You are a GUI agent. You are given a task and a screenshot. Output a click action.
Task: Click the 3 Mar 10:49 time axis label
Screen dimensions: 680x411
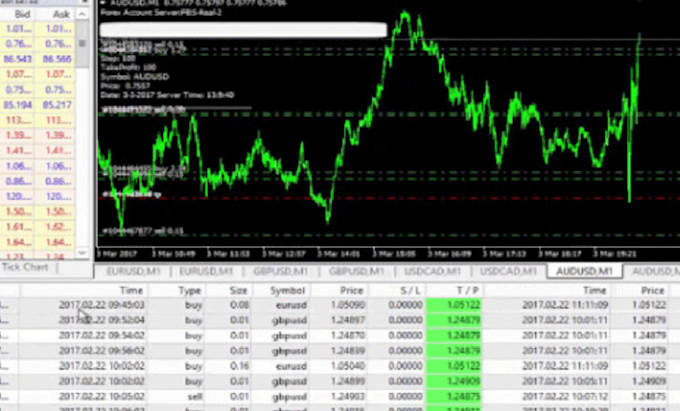(173, 254)
